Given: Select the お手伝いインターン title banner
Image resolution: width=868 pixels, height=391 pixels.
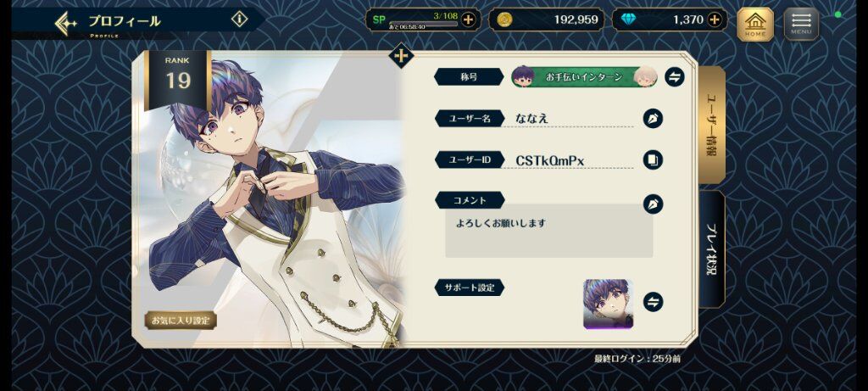Looking at the screenshot, I should [x=584, y=77].
